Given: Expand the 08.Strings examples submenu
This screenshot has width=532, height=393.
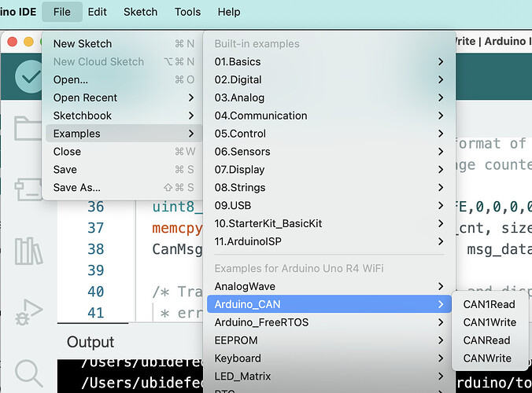Looking at the screenshot, I should 329,187.
